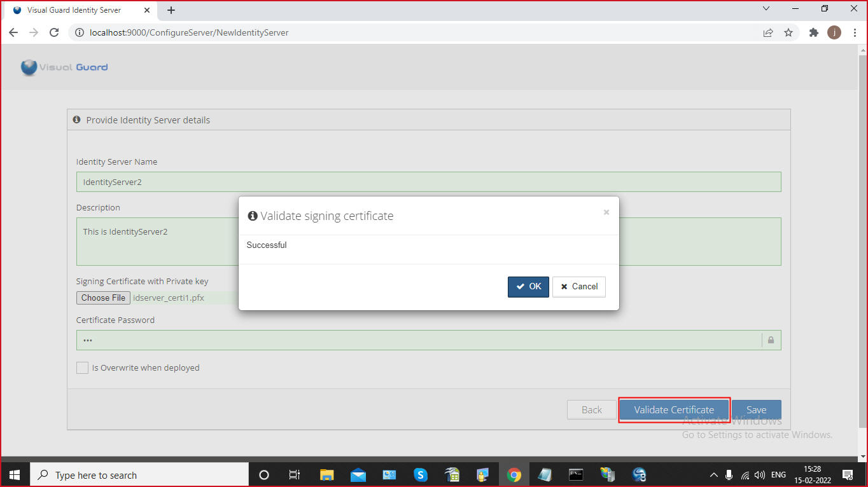868x487 pixels.
Task: Show hidden icons in the system tray
Action: point(713,474)
